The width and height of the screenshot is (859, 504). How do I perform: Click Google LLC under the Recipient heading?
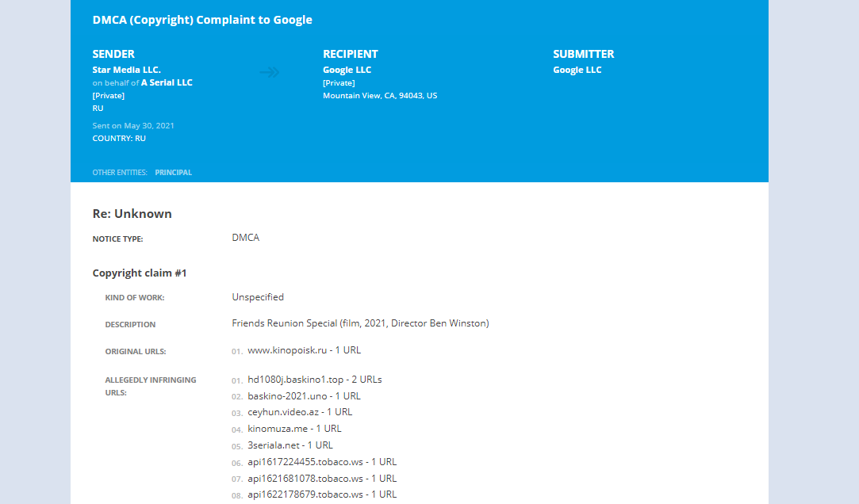pos(347,70)
